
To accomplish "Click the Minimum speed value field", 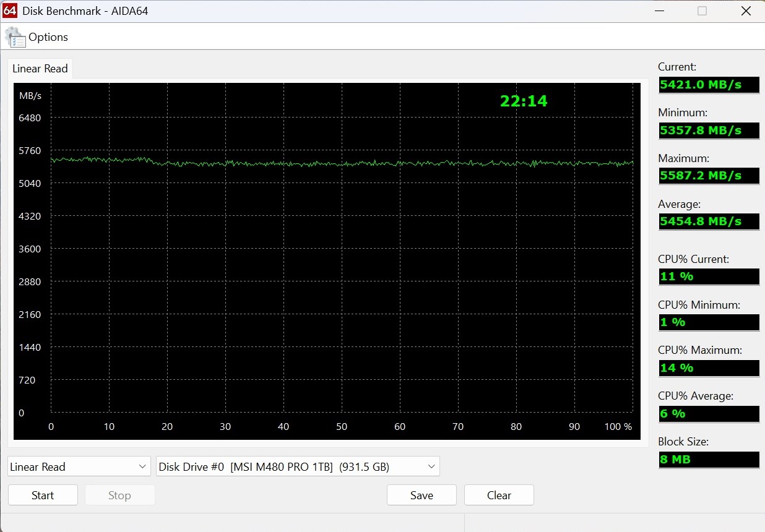I will pyautogui.click(x=709, y=131).
